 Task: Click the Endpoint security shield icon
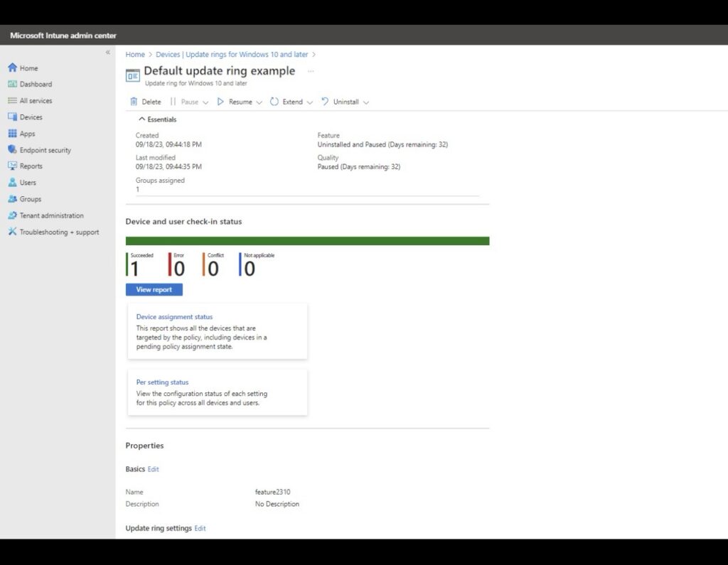click(x=12, y=150)
